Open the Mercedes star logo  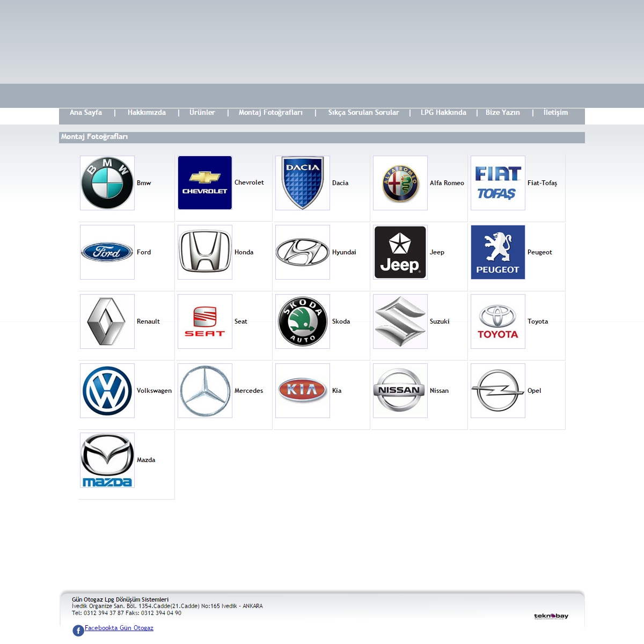[x=205, y=391]
